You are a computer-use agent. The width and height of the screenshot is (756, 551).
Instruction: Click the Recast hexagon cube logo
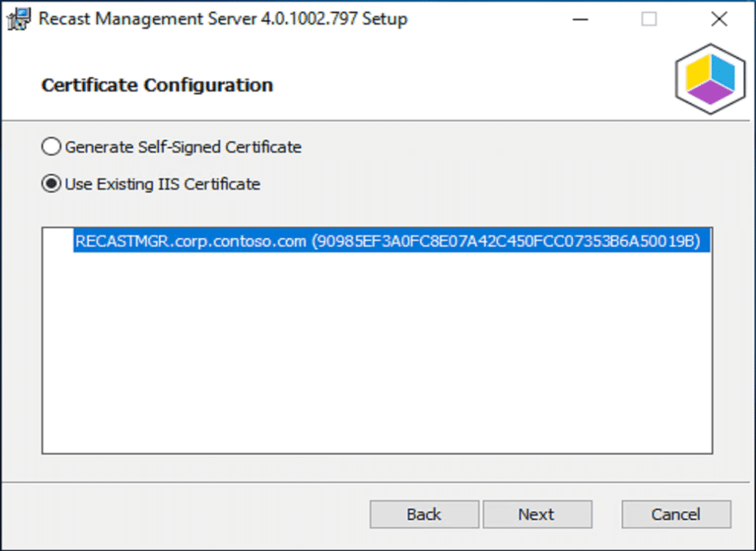(710, 79)
